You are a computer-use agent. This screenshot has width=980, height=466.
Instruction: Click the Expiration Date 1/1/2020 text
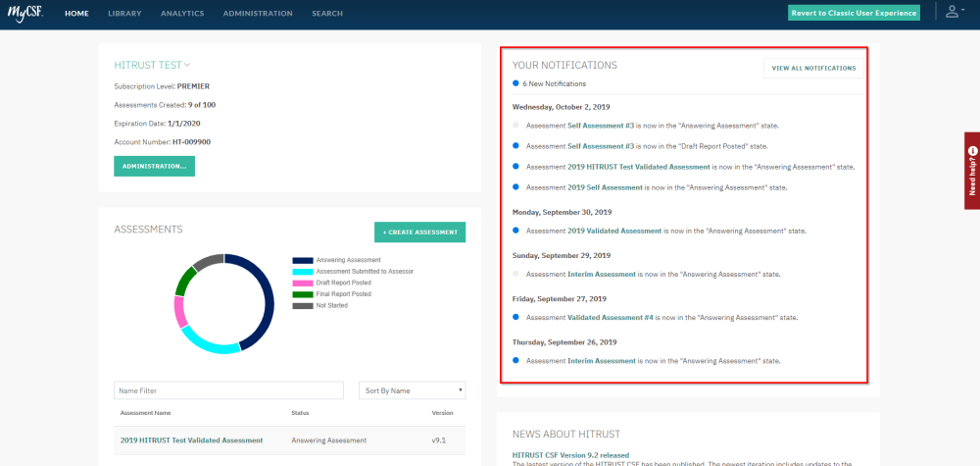click(157, 124)
